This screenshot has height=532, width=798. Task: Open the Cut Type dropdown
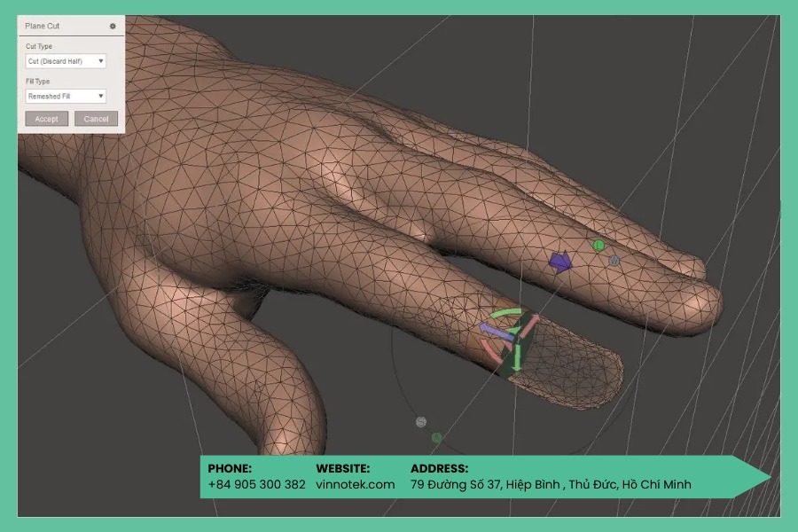click(66, 61)
